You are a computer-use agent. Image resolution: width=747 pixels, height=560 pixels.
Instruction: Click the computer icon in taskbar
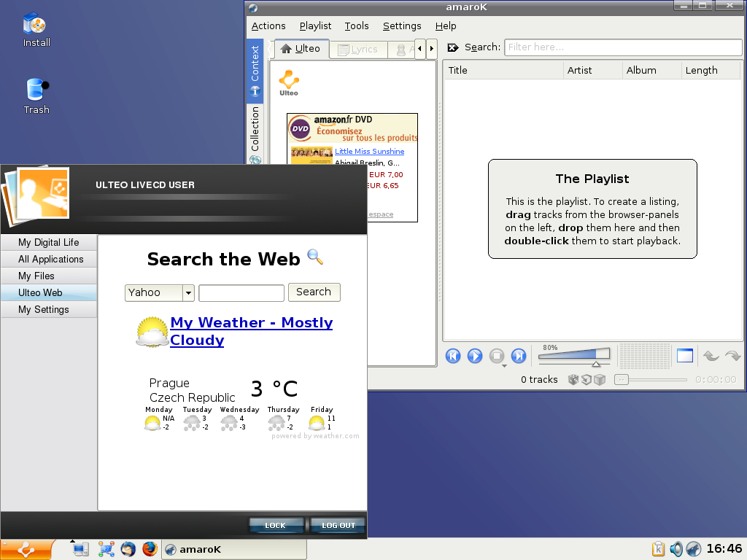coord(80,549)
